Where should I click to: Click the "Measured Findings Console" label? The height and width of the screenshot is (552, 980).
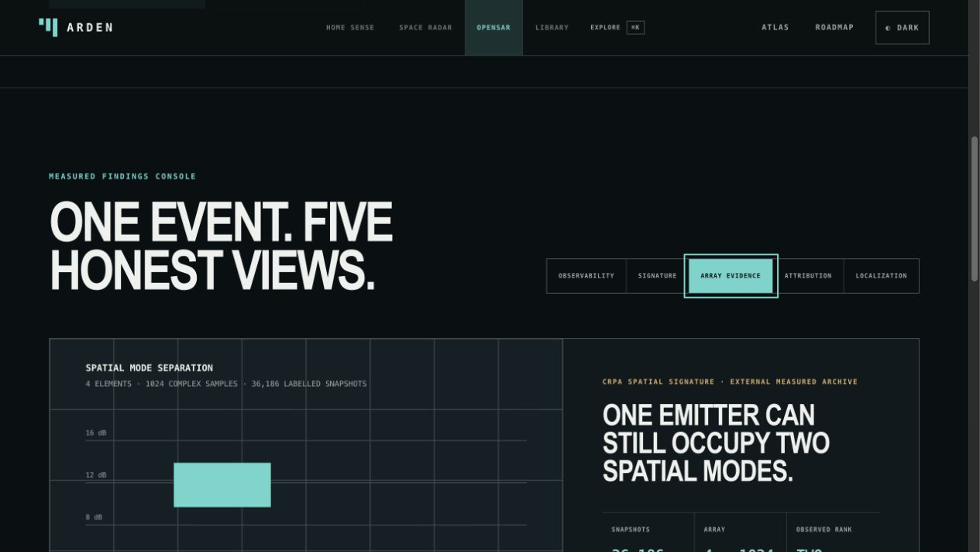[x=122, y=177]
